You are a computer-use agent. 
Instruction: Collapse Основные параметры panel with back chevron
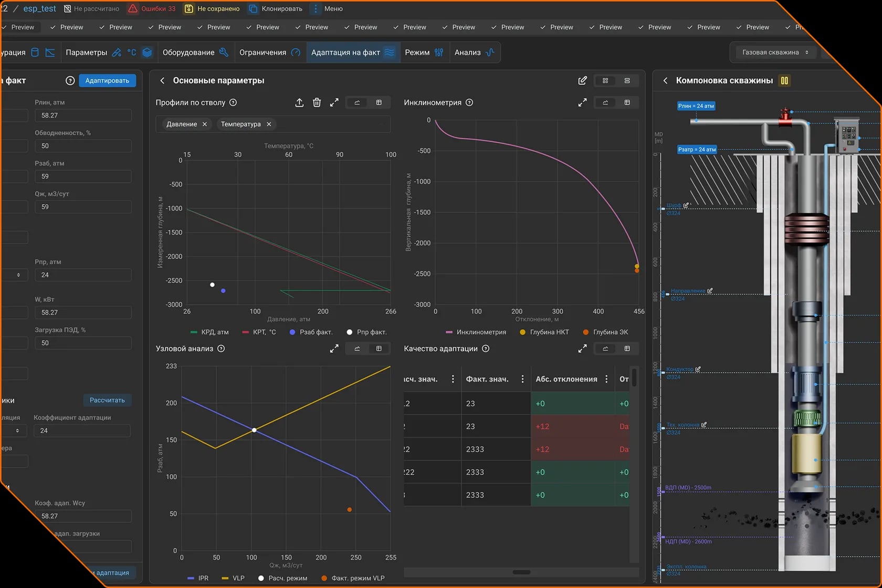(162, 81)
